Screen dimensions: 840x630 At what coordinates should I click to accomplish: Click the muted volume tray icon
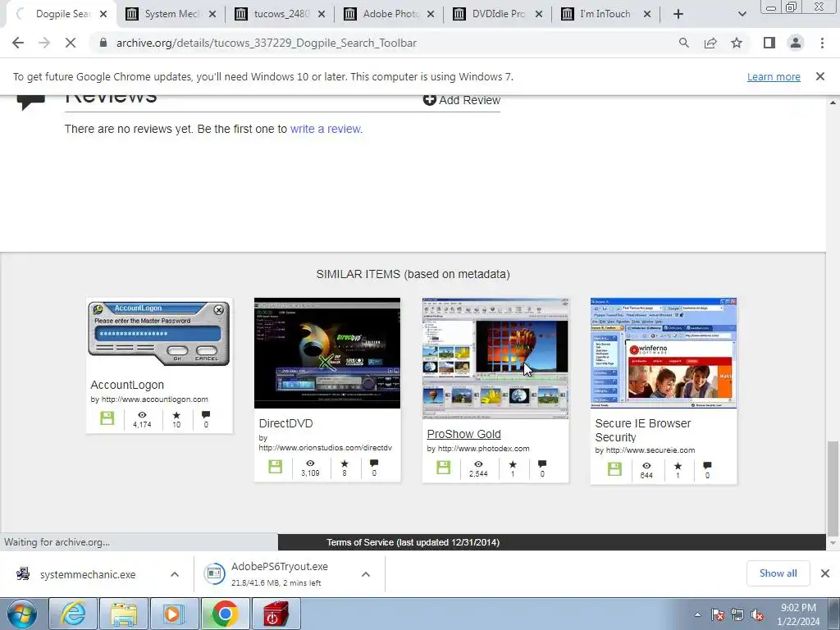point(757,615)
